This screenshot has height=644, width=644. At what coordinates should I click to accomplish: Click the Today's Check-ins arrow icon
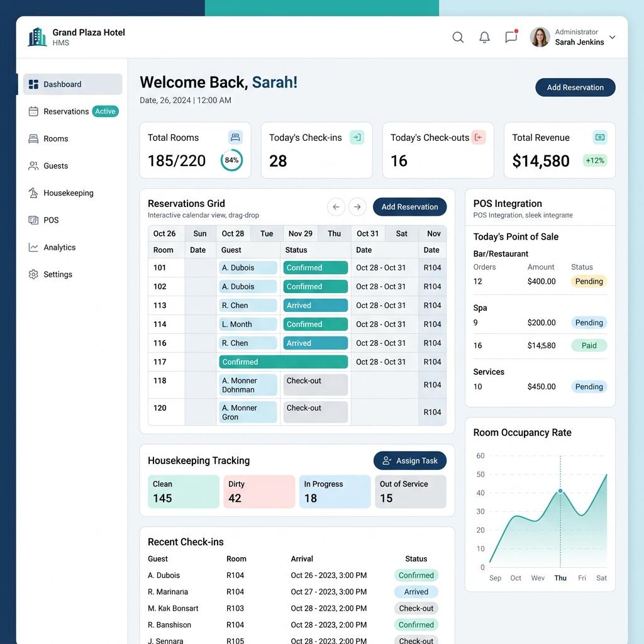tap(357, 137)
